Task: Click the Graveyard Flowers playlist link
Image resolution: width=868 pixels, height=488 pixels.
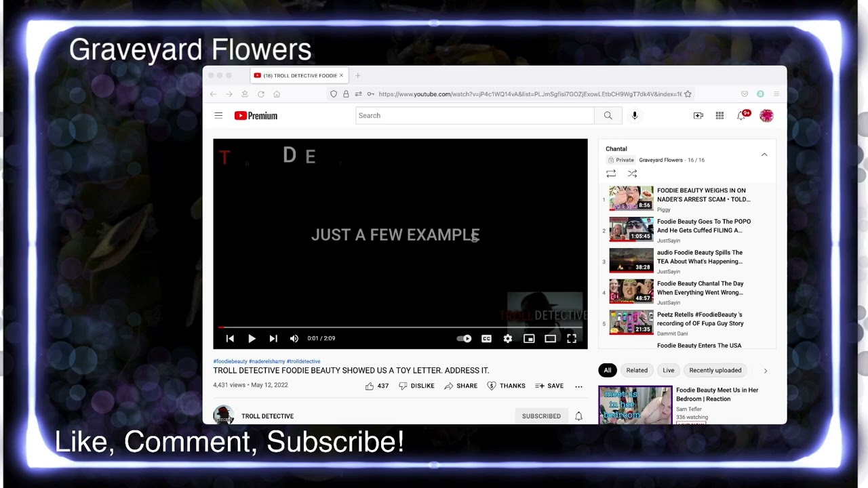Action: tap(660, 160)
